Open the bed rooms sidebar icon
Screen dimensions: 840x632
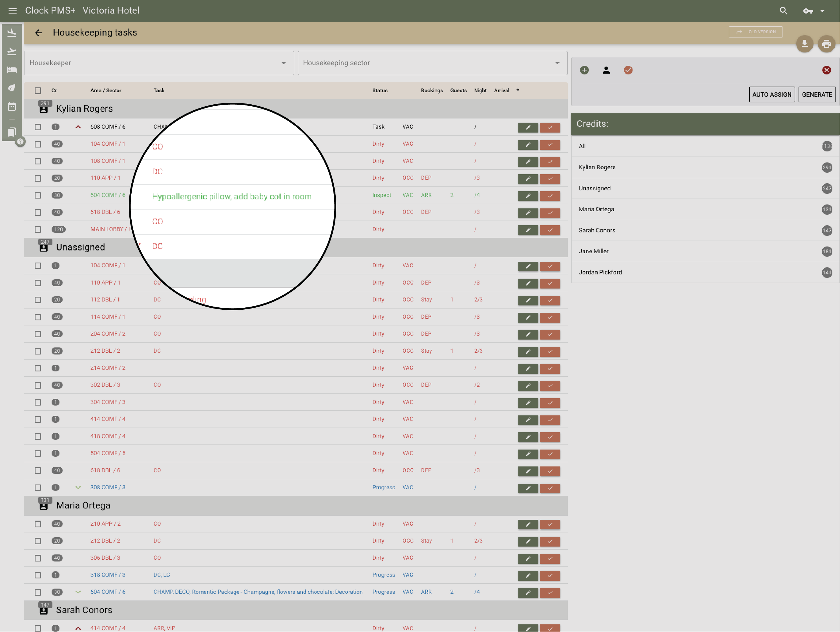click(x=12, y=70)
